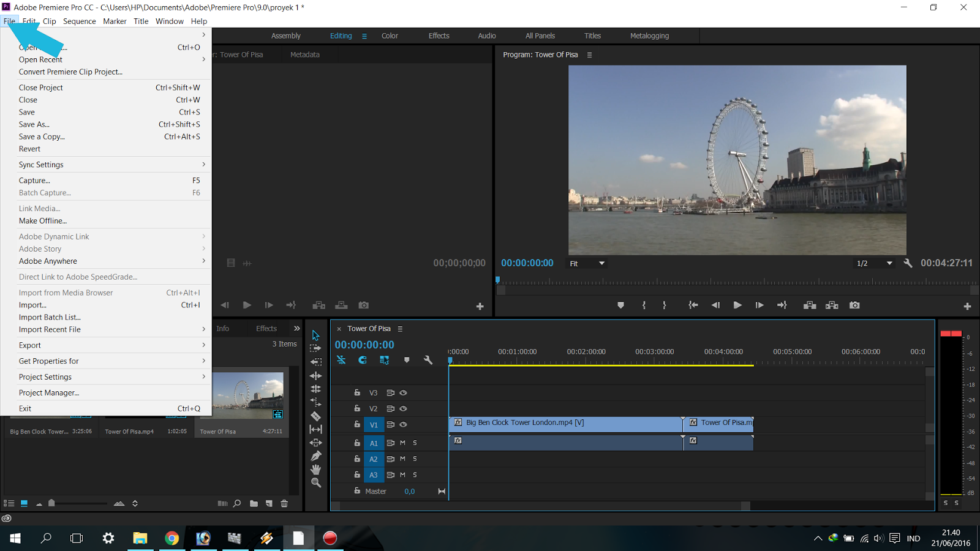Open the Fit zoom level dropdown

coord(587,263)
